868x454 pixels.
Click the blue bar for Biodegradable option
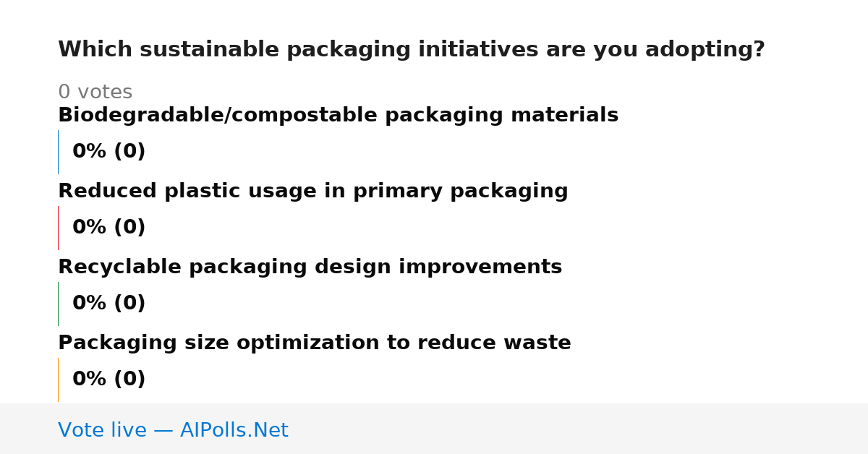(x=58, y=152)
